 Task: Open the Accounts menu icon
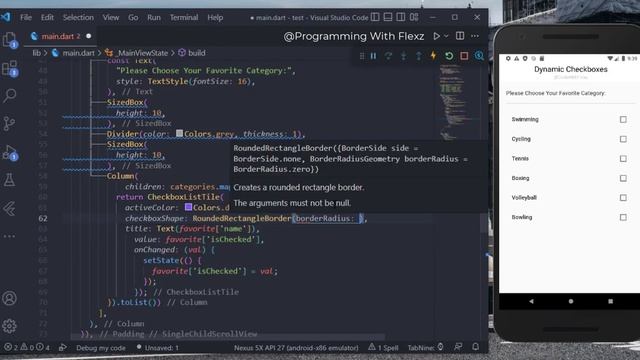point(9,298)
